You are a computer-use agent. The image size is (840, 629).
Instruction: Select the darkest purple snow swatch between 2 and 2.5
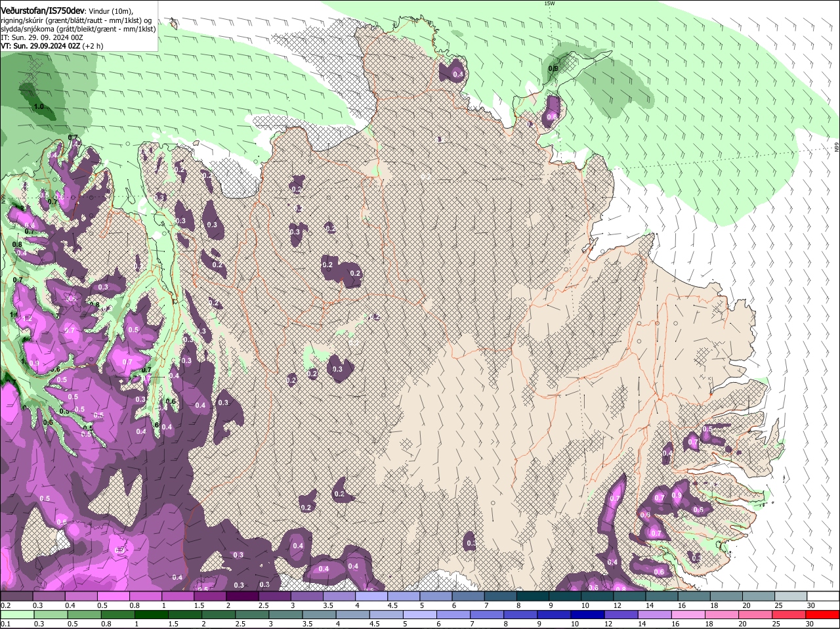point(242,596)
